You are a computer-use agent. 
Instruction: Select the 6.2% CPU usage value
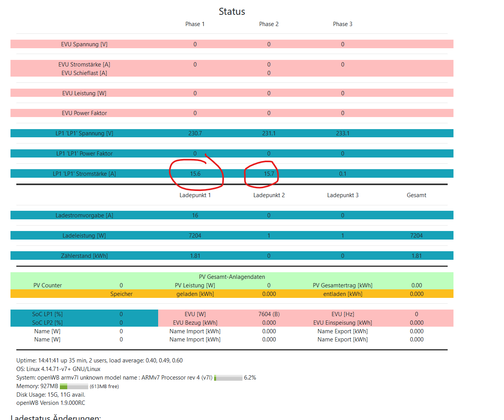point(250,378)
